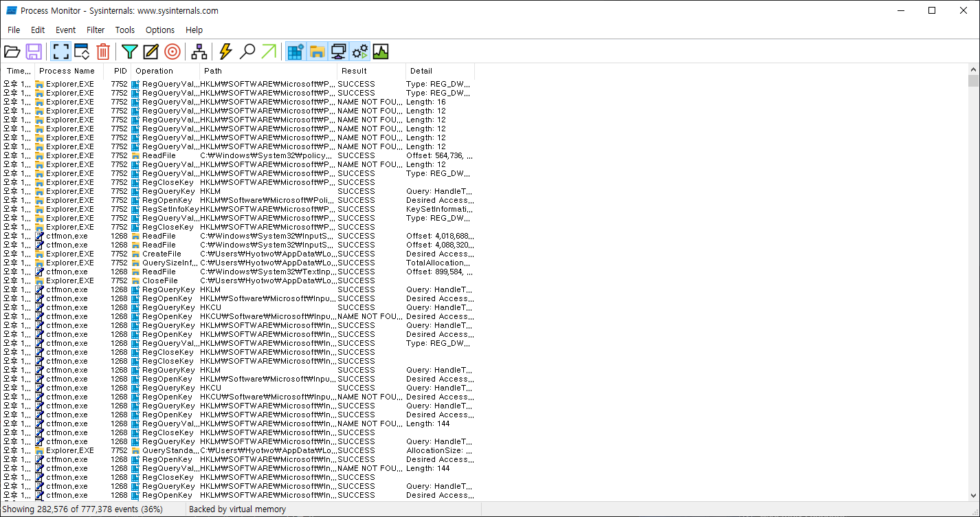Image resolution: width=980 pixels, height=517 pixels.
Task: Open the Options menu
Action: tap(160, 30)
